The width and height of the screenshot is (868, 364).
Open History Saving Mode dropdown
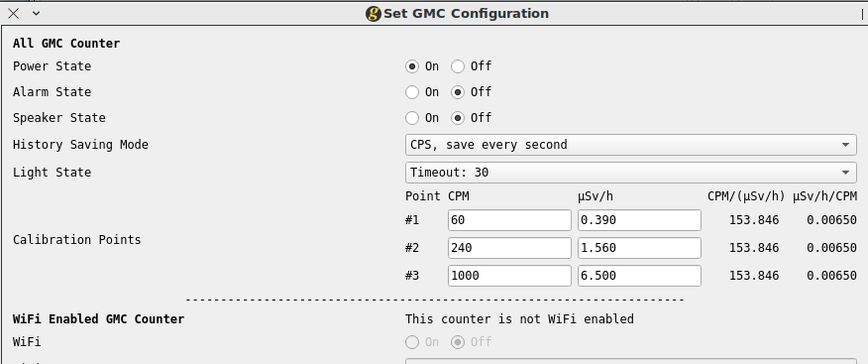coord(630,145)
